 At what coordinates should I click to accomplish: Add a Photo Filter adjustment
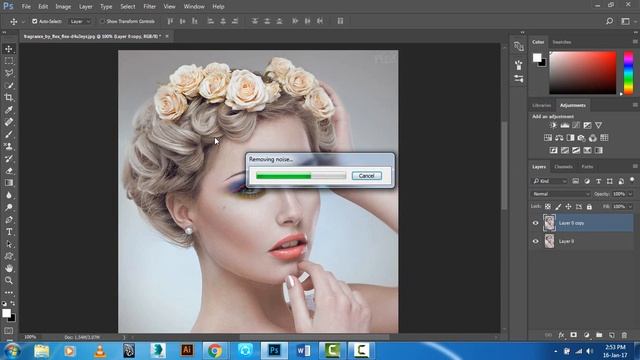click(x=581, y=138)
